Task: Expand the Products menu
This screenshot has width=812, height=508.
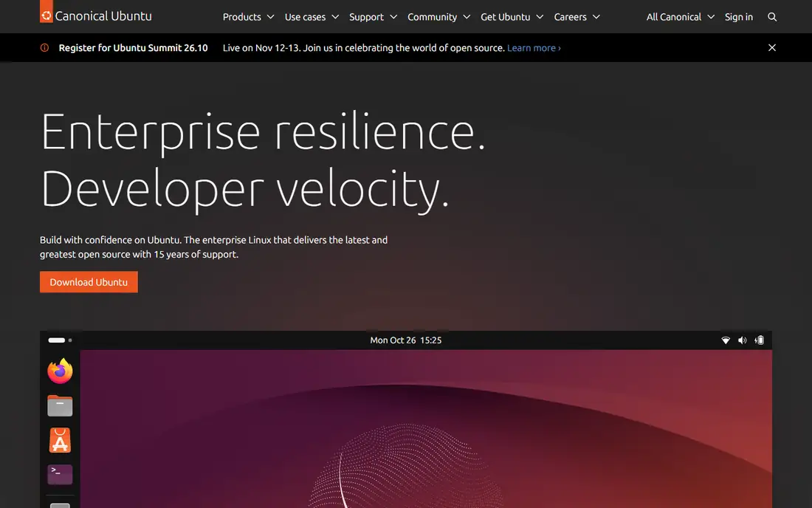Action: click(x=248, y=17)
